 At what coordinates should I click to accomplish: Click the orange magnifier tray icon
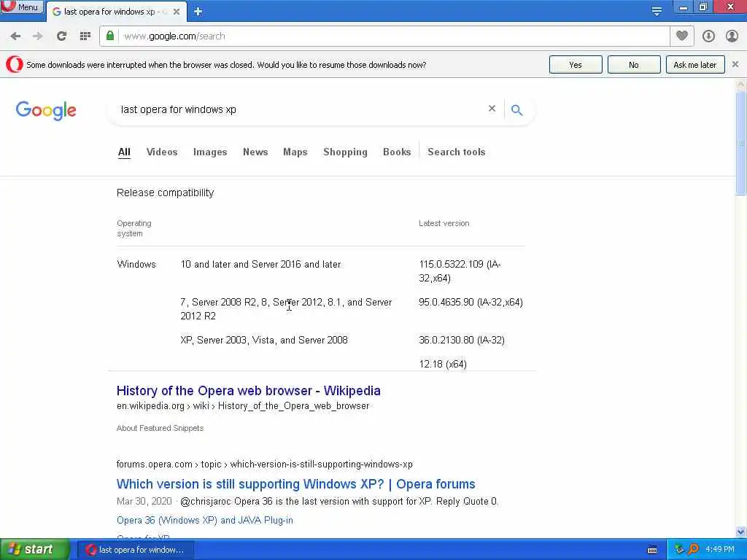click(693, 550)
